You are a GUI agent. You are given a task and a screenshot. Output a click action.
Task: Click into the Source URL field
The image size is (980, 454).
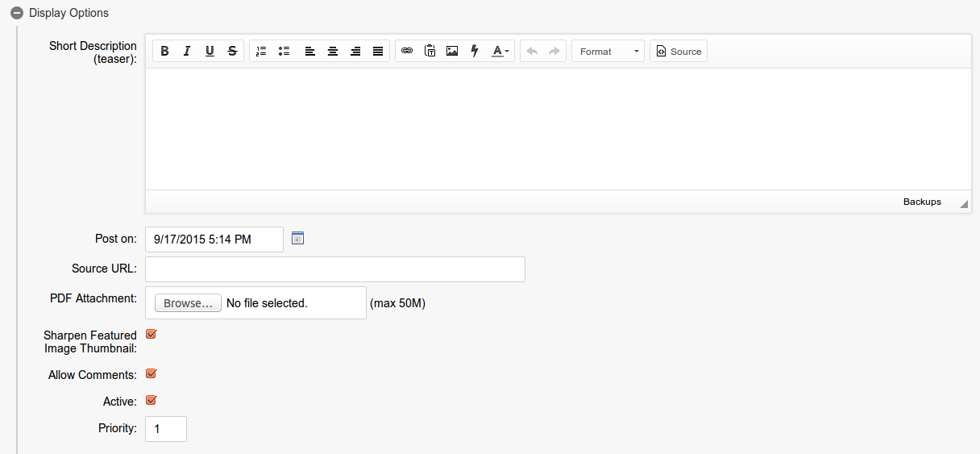(334, 269)
